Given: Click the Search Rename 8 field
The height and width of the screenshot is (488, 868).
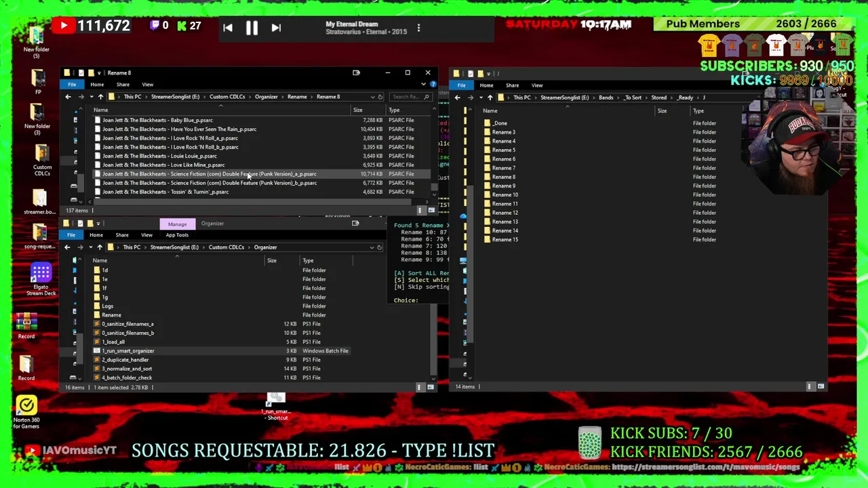Looking at the screenshot, I should click(411, 97).
